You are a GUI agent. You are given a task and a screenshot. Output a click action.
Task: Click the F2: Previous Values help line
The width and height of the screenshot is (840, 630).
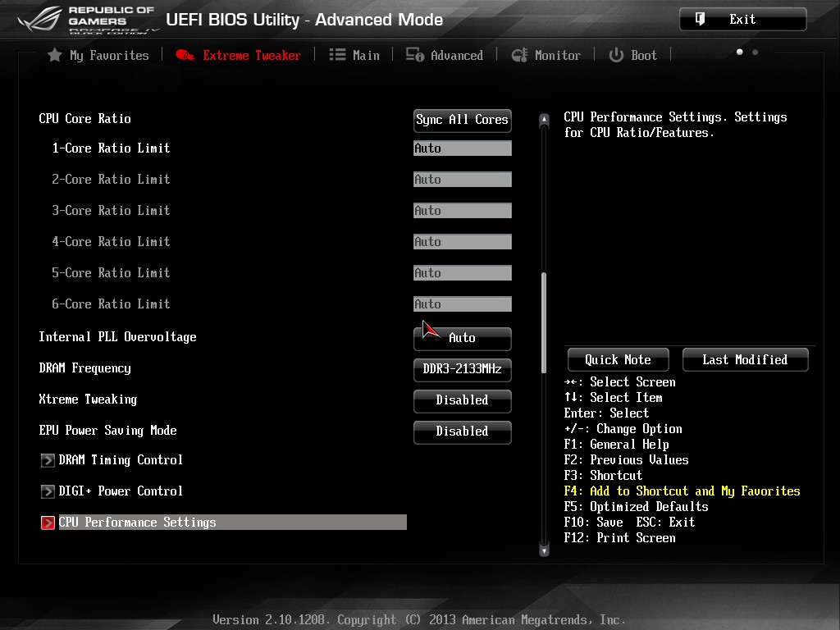coord(626,460)
